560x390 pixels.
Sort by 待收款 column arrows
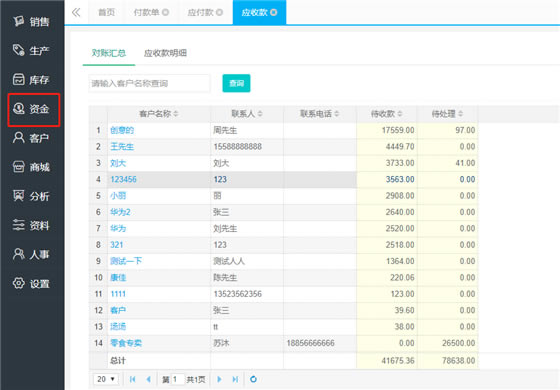tap(400, 114)
